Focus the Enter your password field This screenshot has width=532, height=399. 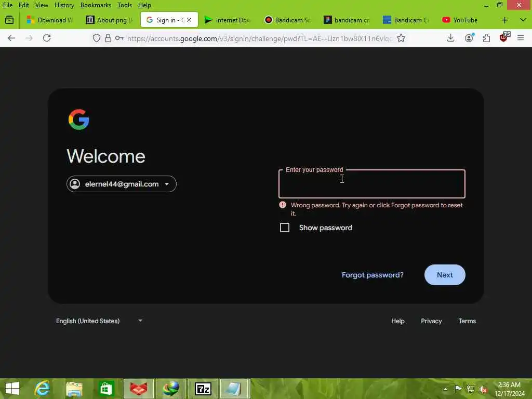click(372, 184)
